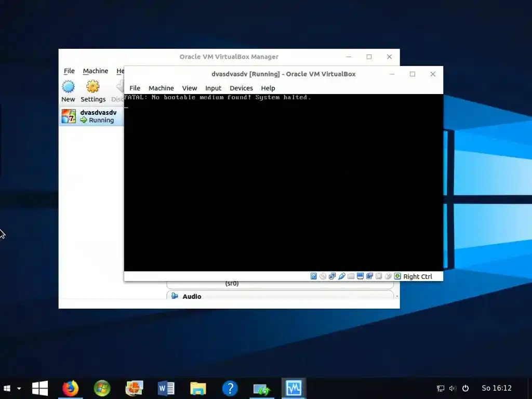The image size is (532, 399).
Task: Open Machine menu in running VM window
Action: [x=161, y=88]
